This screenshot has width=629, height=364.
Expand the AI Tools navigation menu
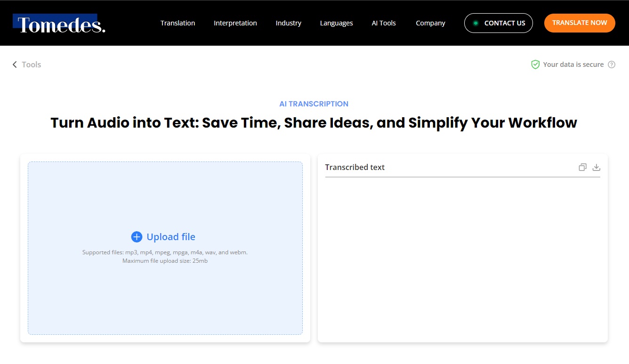(x=384, y=23)
